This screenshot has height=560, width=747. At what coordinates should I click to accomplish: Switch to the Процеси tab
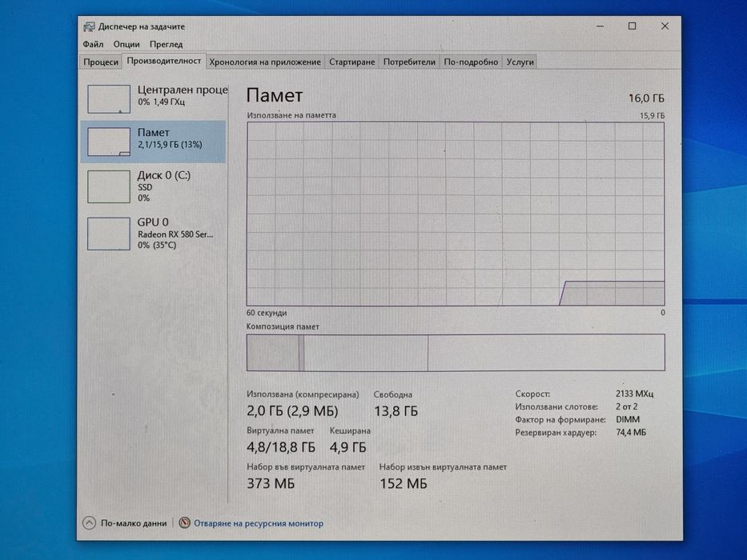point(101,62)
